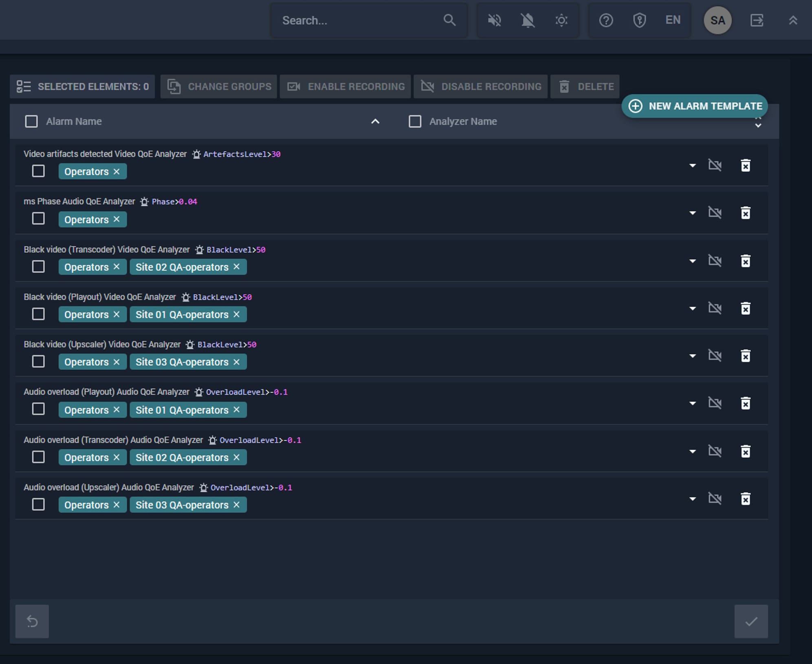Click the search magnifier icon

[x=449, y=20]
